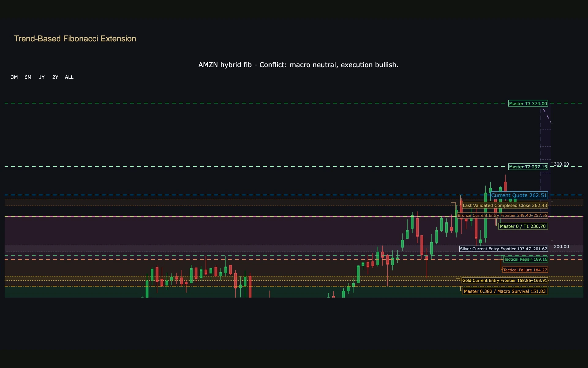Click Last Validated Completed Close 262.43 label
Image resolution: width=588 pixels, height=368 pixels.
(x=505, y=205)
